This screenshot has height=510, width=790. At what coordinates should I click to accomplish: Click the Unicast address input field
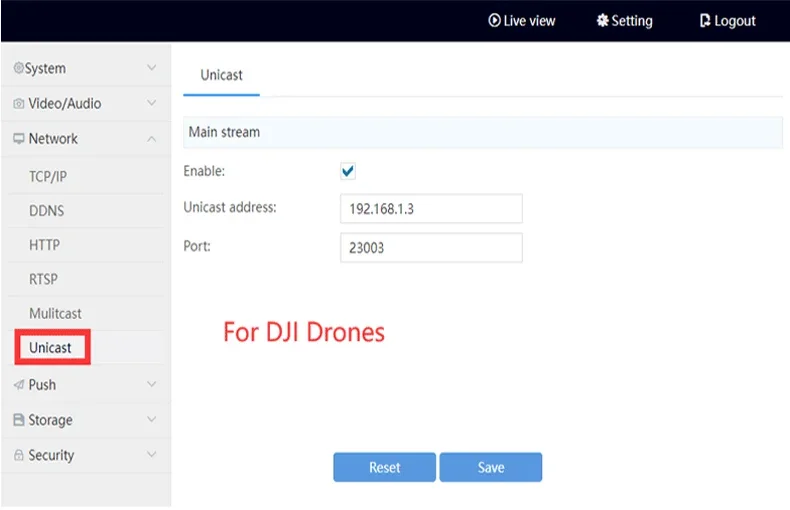[x=431, y=209]
